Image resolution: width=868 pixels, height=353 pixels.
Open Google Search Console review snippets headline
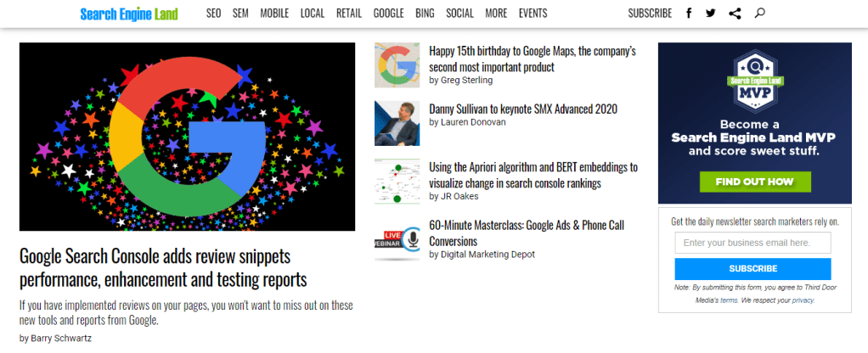[163, 267]
